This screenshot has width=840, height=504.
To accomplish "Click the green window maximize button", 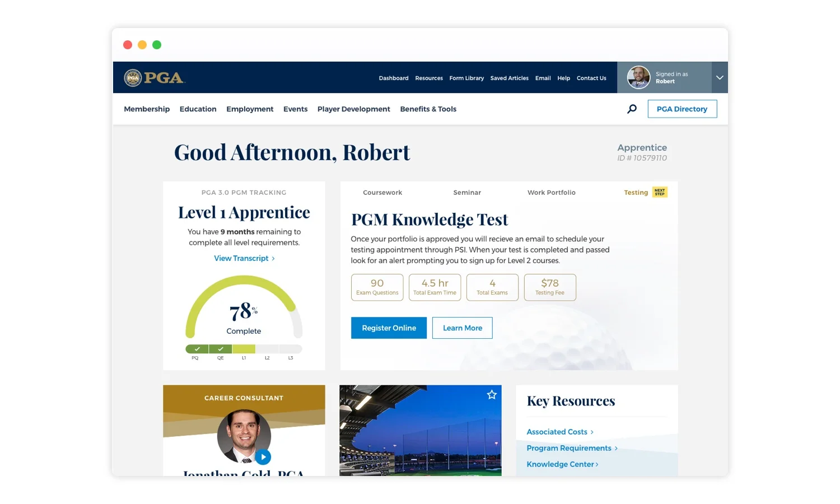I will [x=157, y=45].
